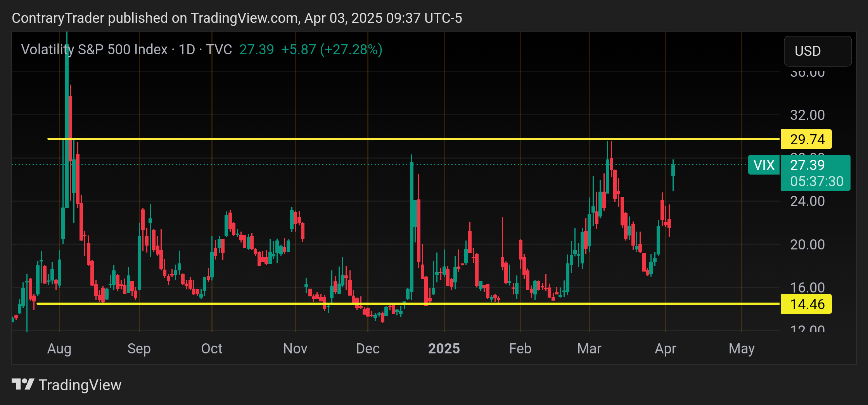Click the countdown 05:37:30 text
868x405 pixels.
coord(816,181)
